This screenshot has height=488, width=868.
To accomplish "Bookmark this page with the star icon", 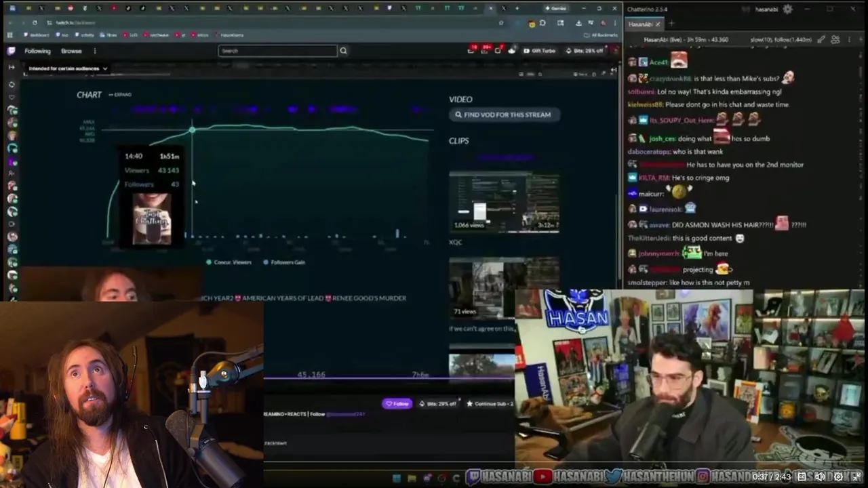I will point(501,22).
